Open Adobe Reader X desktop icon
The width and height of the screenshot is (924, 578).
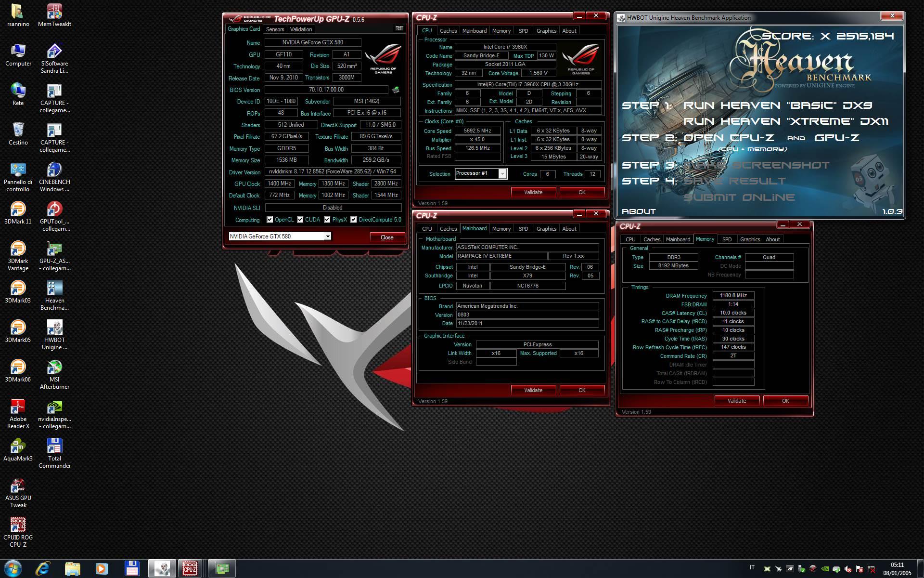pos(18,414)
